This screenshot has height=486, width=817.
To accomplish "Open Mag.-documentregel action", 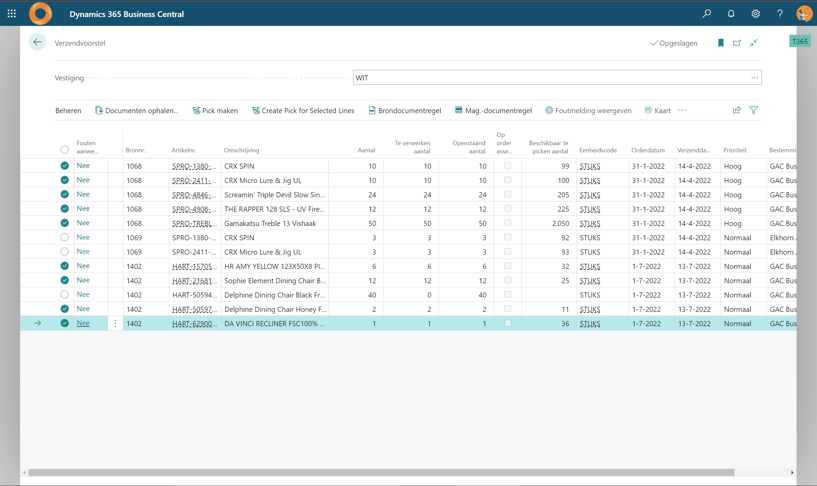I will coord(493,110).
